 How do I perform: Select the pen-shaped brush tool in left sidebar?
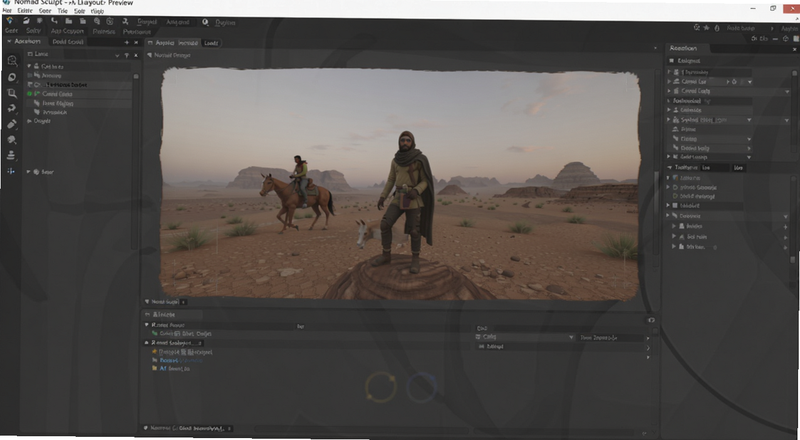(12, 124)
